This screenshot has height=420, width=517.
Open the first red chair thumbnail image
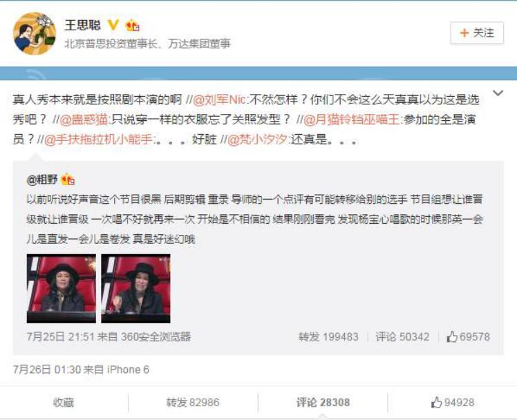click(62, 288)
